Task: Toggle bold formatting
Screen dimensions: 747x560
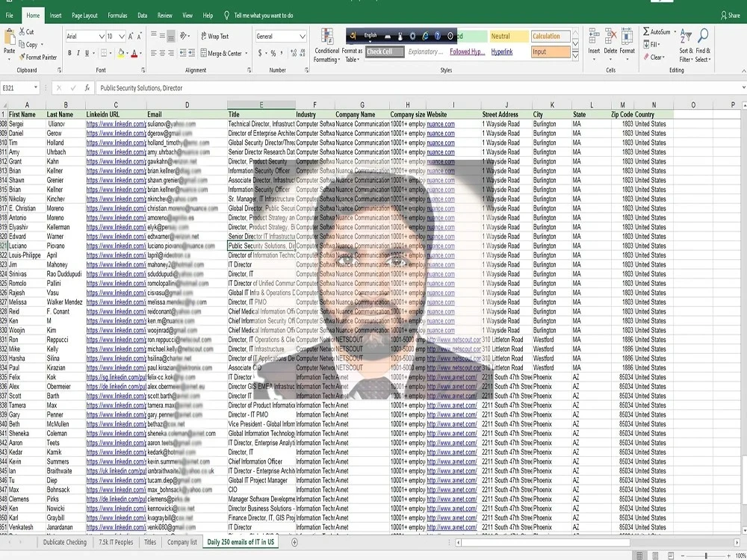Action: pos(69,53)
